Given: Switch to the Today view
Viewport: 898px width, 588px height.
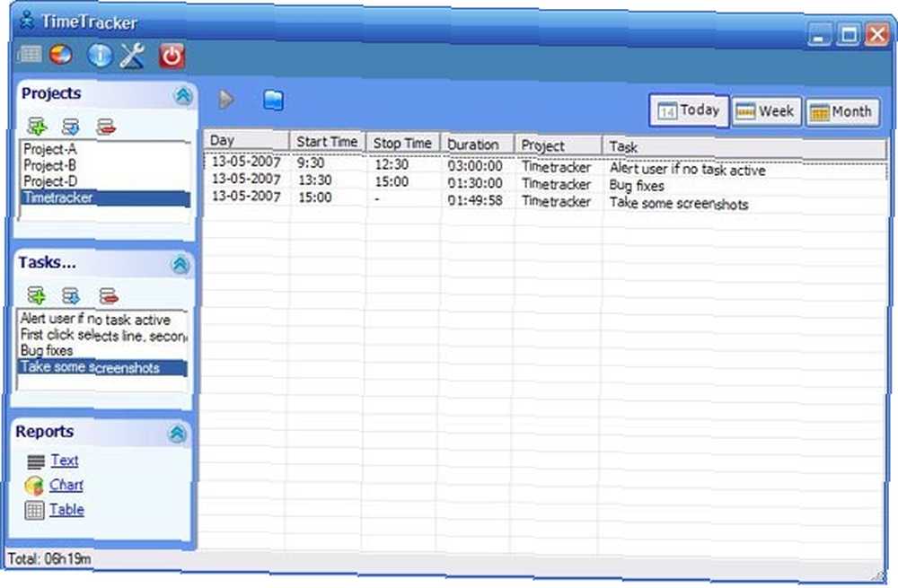Looking at the screenshot, I should [x=689, y=110].
